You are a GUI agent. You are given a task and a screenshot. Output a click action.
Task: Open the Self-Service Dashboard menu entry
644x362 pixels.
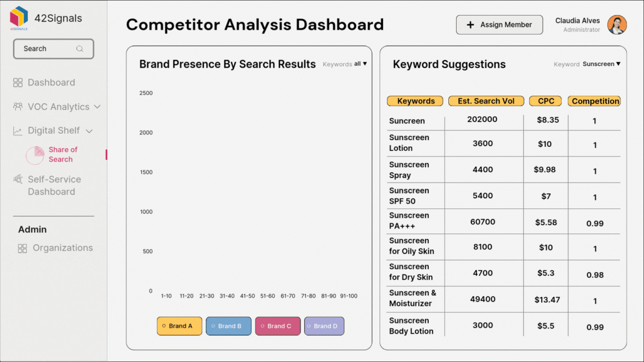(x=54, y=185)
